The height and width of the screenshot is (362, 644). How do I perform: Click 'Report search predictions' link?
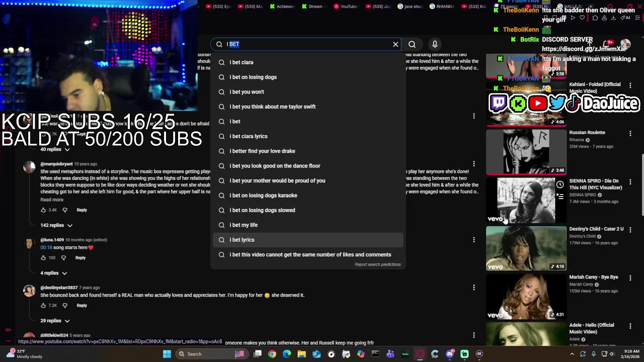click(x=377, y=264)
